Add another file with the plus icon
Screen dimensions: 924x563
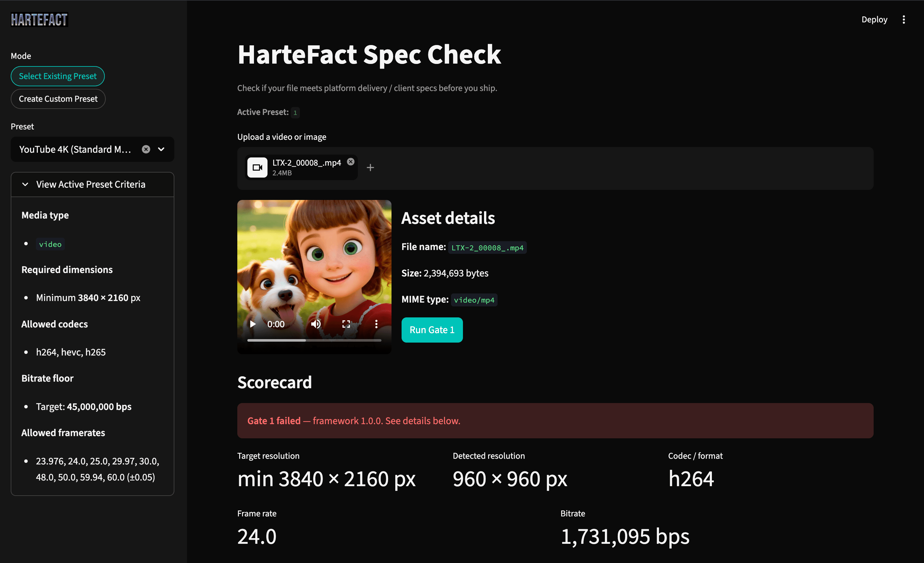370,167
